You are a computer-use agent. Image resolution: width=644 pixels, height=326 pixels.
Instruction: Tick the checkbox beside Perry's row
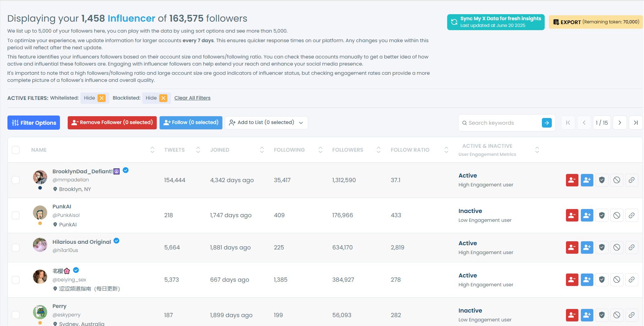pyautogui.click(x=16, y=315)
